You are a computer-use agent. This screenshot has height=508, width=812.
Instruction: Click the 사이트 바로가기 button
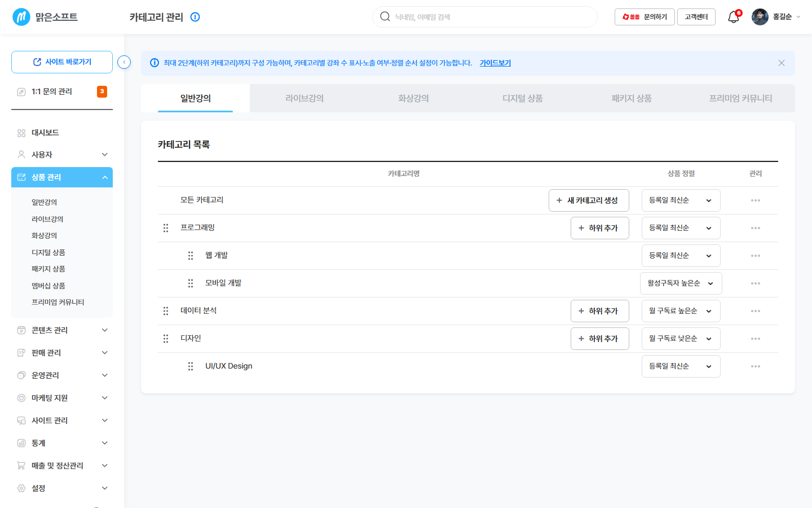[62, 62]
